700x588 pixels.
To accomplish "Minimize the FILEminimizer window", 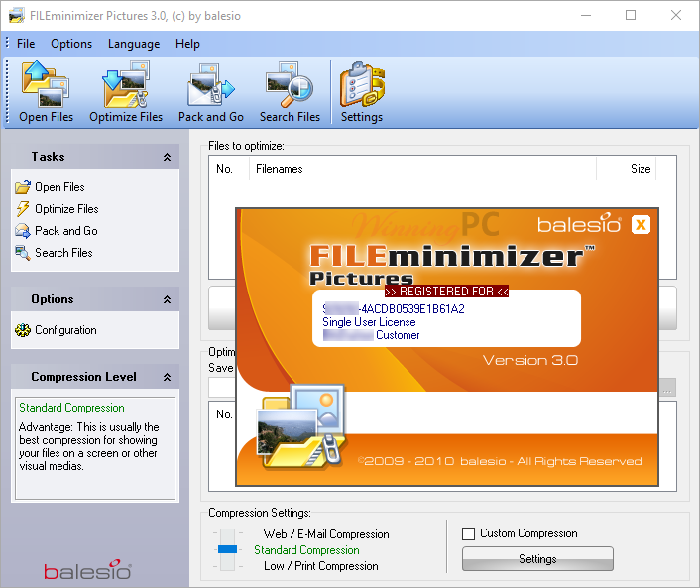I will click(x=586, y=15).
